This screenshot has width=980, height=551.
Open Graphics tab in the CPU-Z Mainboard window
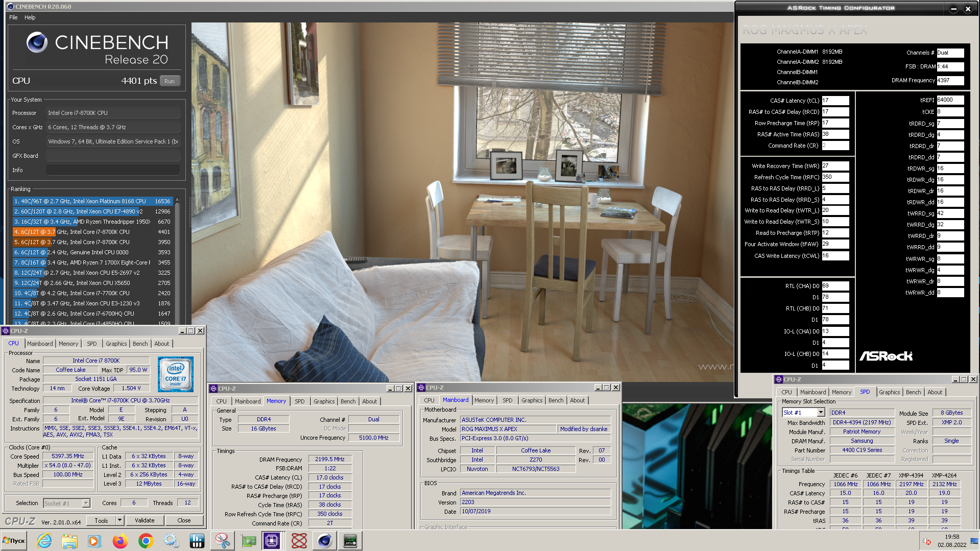tap(532, 400)
